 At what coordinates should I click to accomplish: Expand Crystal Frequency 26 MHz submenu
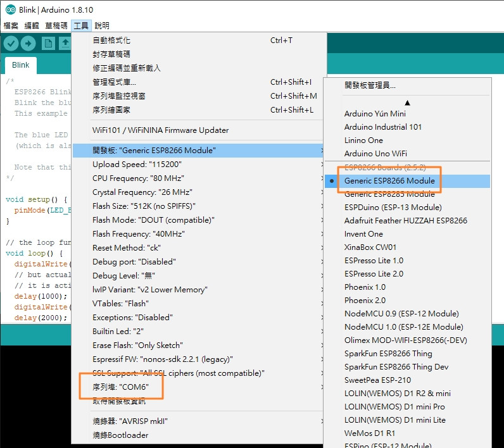coord(197,192)
